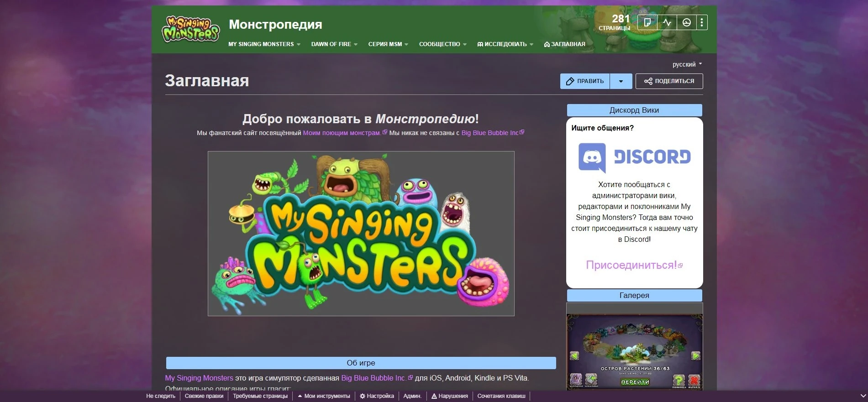
Task: Expand Мои инструменты in bottom toolbar
Action: pos(324,396)
